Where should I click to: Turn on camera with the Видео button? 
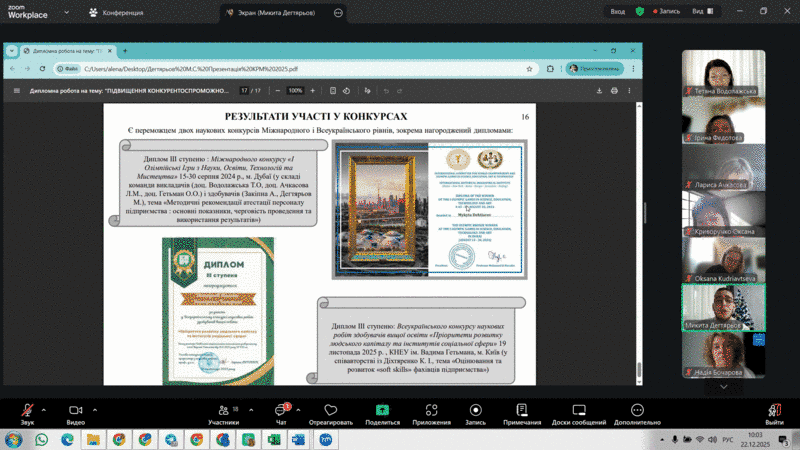click(x=76, y=411)
